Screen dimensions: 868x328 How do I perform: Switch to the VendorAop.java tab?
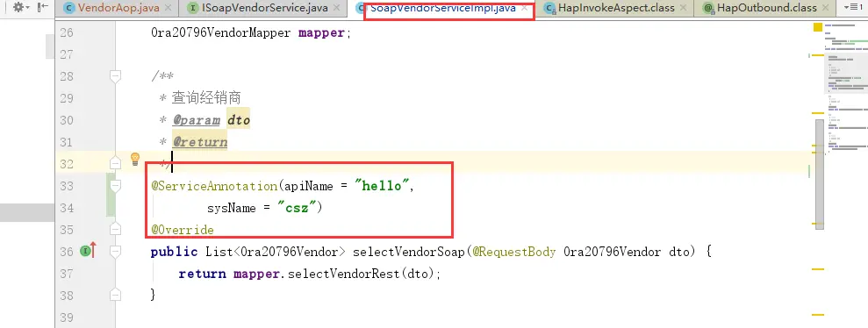pos(118,8)
